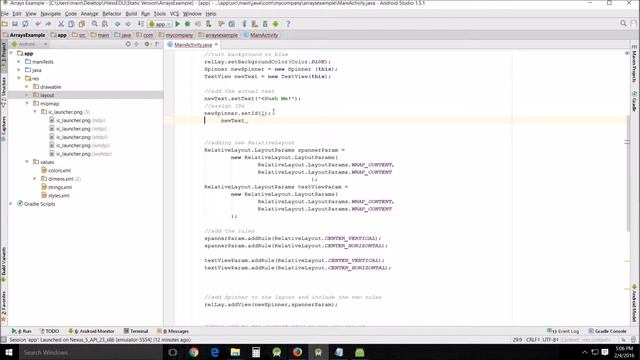Expand the Gradle Scripts node
Screen dimensions: 640x360
coord(11,204)
